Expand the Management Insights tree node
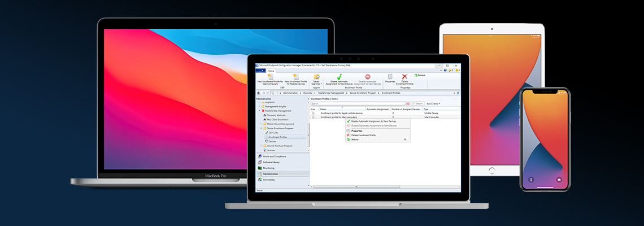Screen dimensions: 644x226 [259, 106]
